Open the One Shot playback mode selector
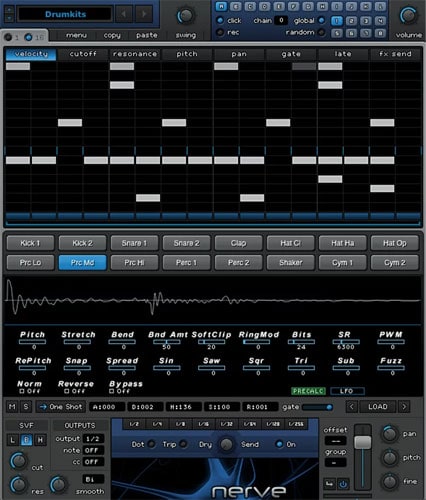Screen dimensions: 426x500 61,407
